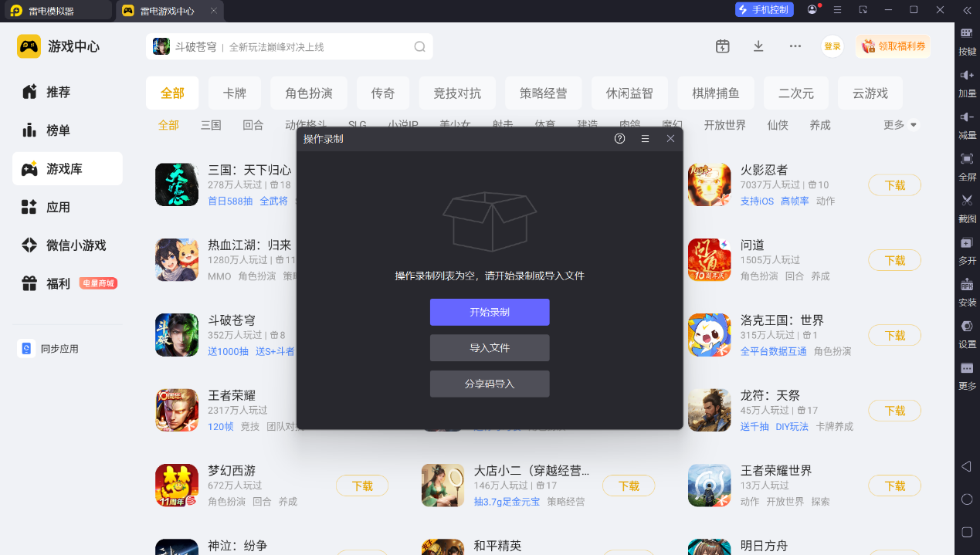980x555 pixels.
Task: Collapse the right sidebar with double-arrow icon
Action: coord(967,10)
